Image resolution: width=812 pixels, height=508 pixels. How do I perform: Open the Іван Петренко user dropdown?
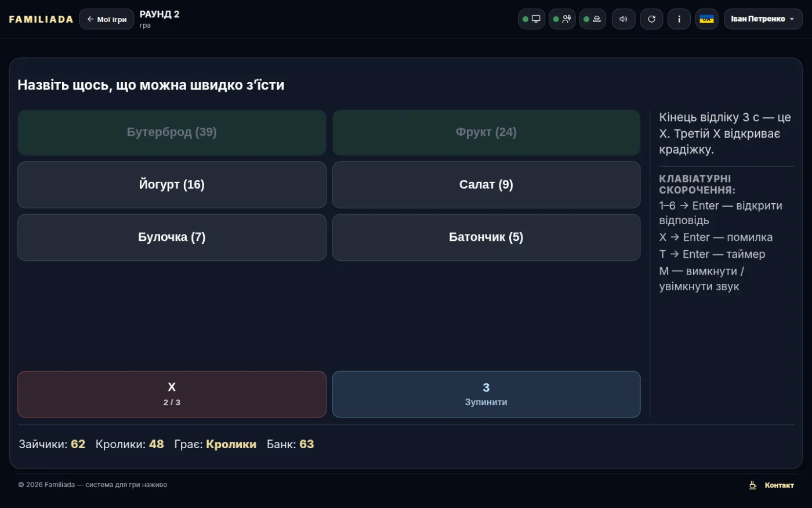point(763,19)
